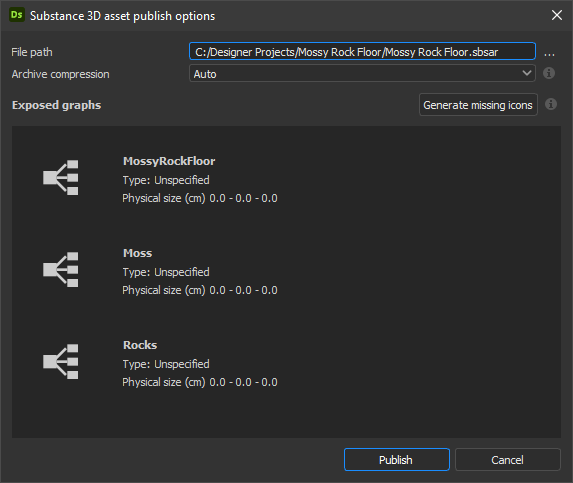Viewport: 573px width, 483px height.
Task: Open file browser via ellipsis button
Action: (x=549, y=54)
